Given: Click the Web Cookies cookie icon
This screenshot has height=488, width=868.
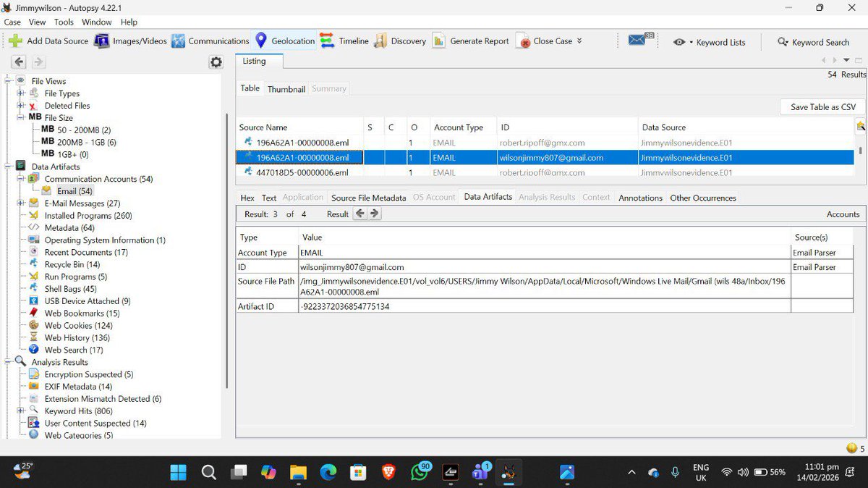Looking at the screenshot, I should tap(33, 326).
